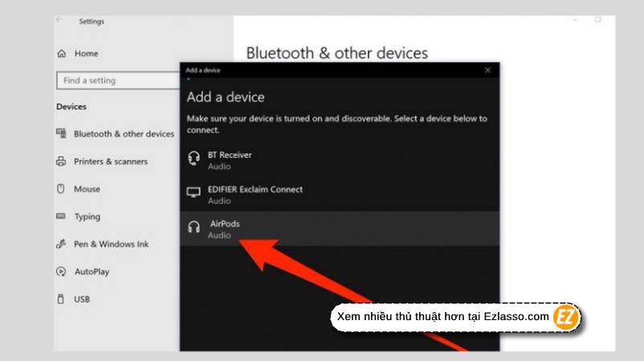The height and width of the screenshot is (361, 644).
Task: Click the Bluetooth & other devices page heading
Action: pos(336,53)
